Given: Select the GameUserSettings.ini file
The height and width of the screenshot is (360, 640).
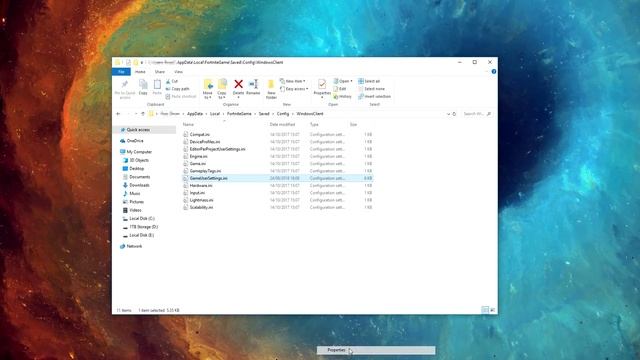Looking at the screenshot, I should [278, 178].
